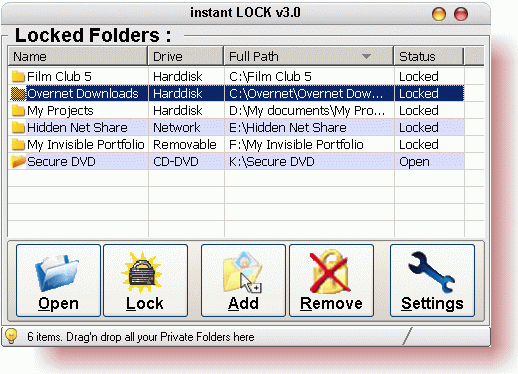This screenshot has width=518, height=374.
Task: Click the blue folder Open icon
Action: click(57, 273)
